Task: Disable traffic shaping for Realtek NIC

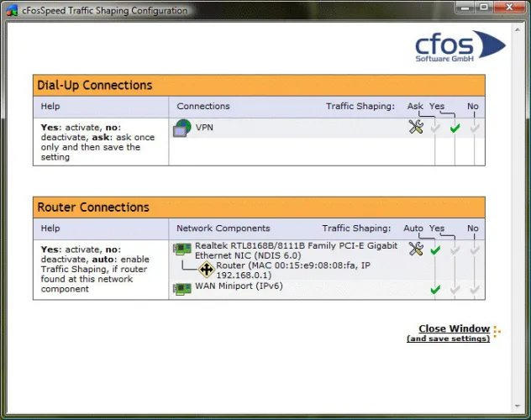Action: click(475, 249)
